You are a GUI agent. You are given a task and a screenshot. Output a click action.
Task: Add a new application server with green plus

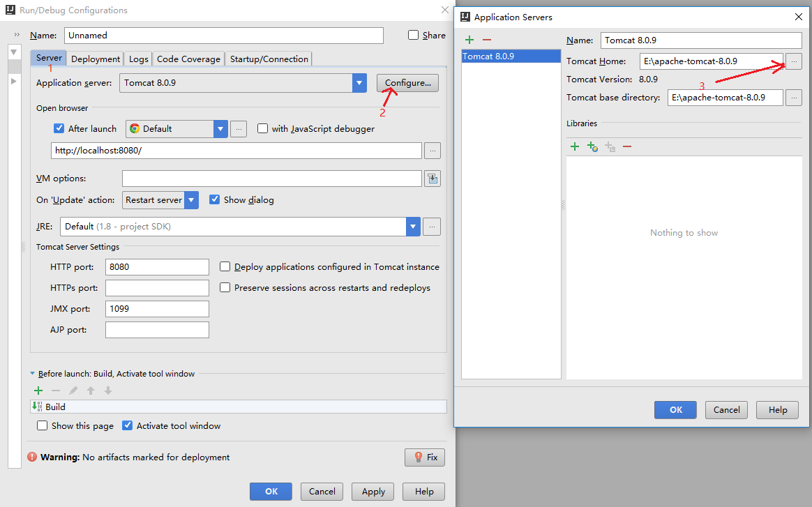tap(469, 40)
